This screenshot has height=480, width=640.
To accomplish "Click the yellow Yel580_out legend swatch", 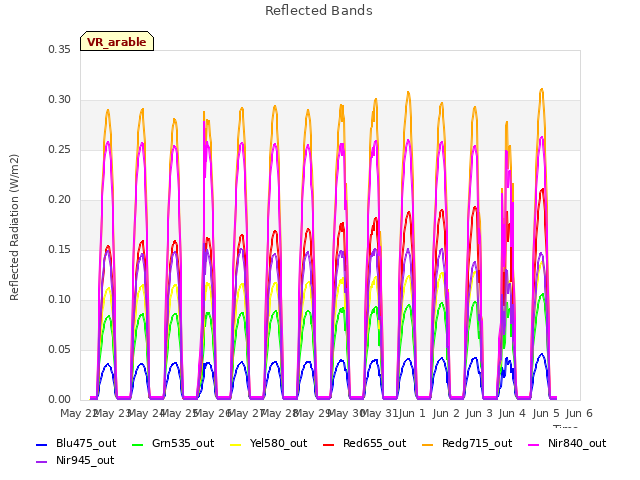I will (236, 444).
